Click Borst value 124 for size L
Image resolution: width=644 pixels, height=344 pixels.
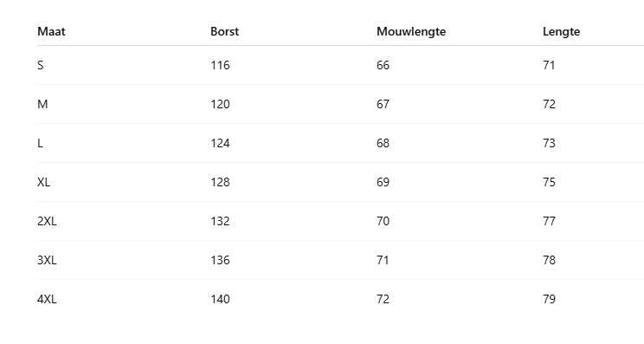pyautogui.click(x=220, y=144)
